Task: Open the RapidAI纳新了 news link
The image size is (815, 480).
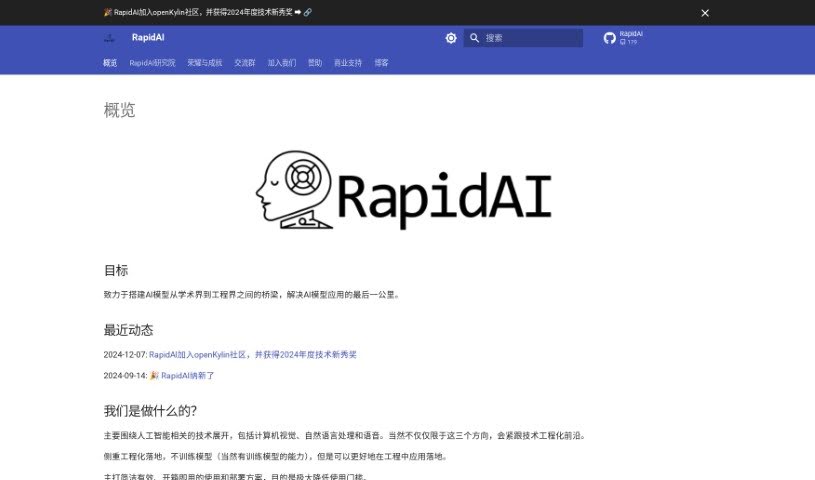Action: coord(188,375)
